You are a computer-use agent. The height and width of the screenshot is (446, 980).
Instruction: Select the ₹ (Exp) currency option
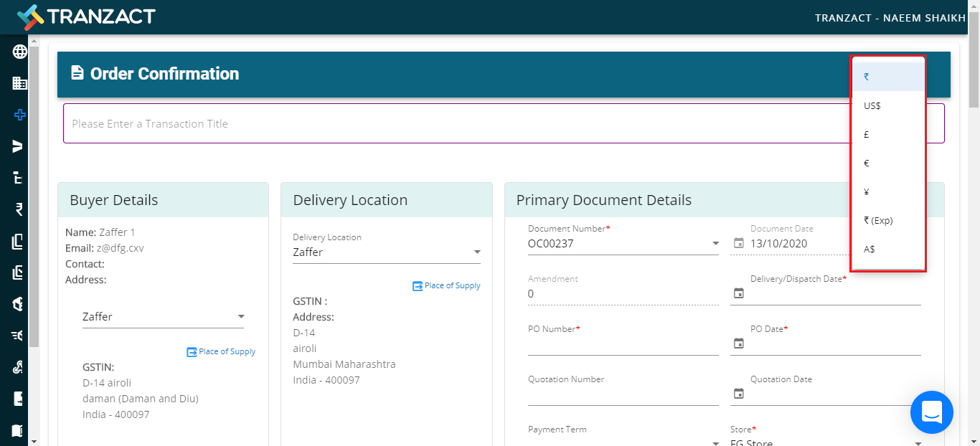(x=888, y=220)
